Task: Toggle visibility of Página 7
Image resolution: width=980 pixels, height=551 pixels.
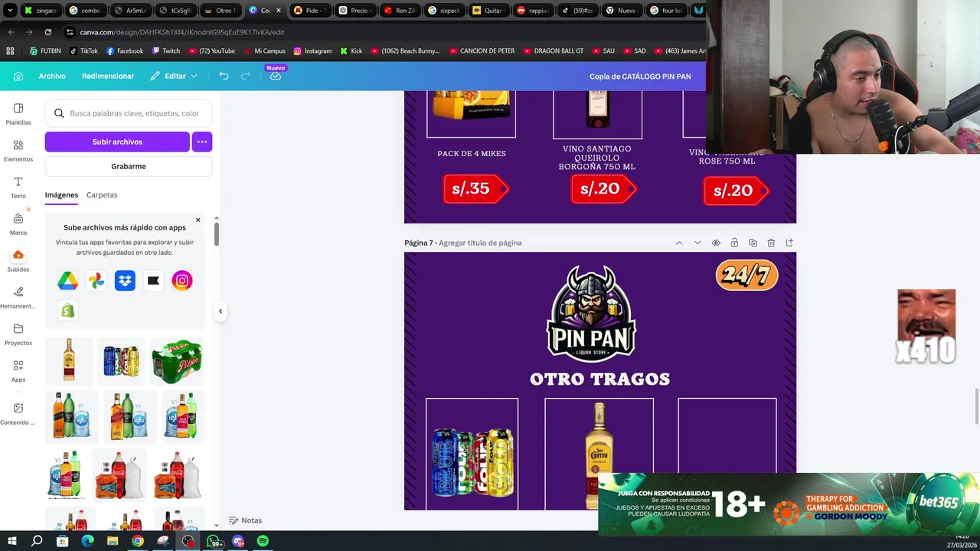Action: [716, 243]
